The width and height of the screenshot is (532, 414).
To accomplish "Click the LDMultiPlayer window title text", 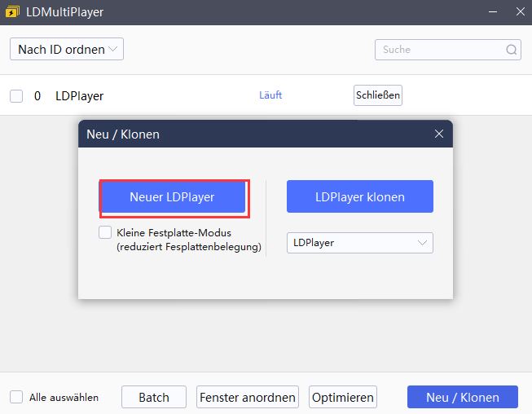I will [65, 12].
